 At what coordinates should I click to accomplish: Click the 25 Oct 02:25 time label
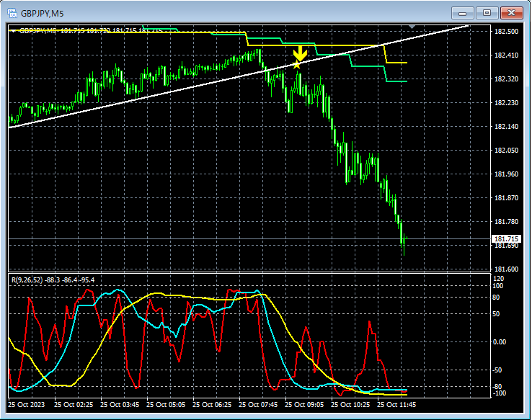point(74,405)
